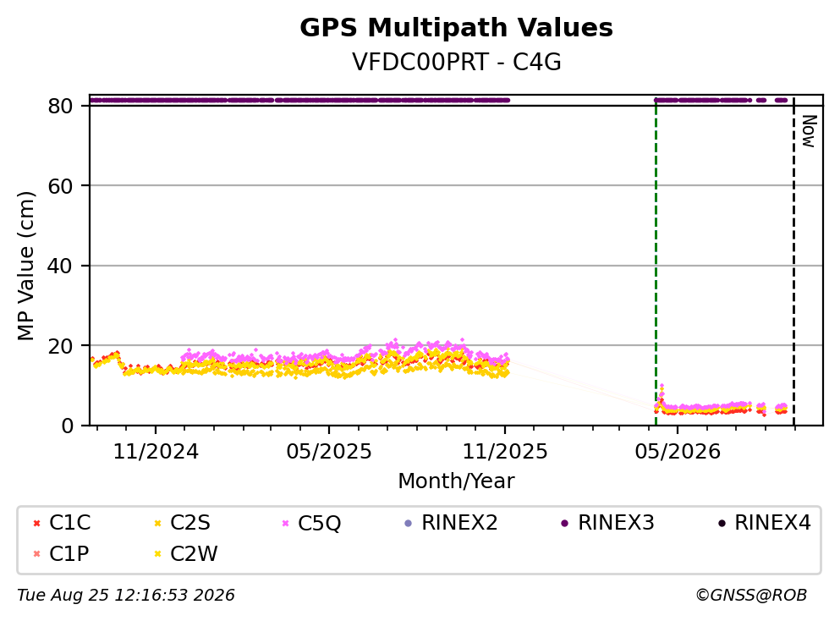Image resolution: width=840 pixels, height=621 pixels.
Task: Click the 11/2024 x-axis tick label
Action: (x=156, y=452)
